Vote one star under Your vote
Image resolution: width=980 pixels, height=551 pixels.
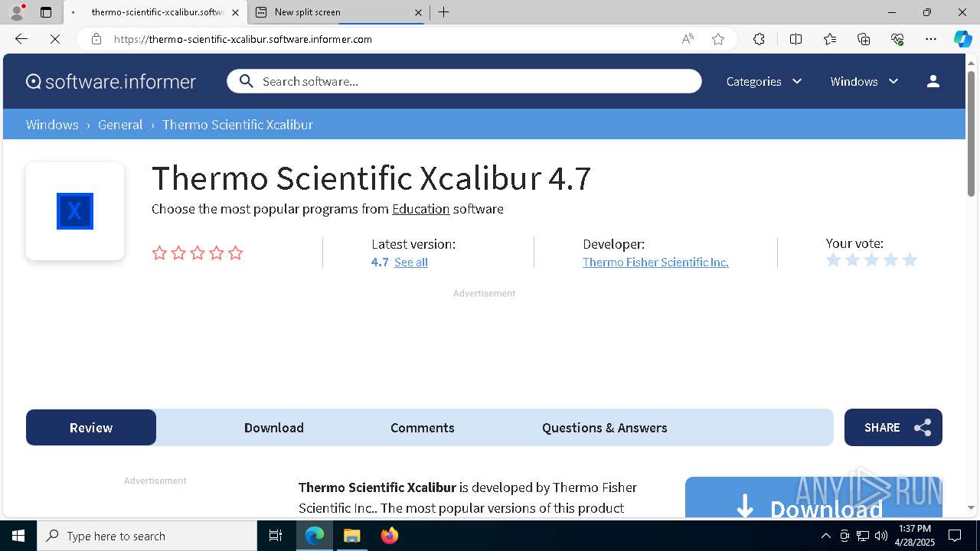[x=834, y=260]
